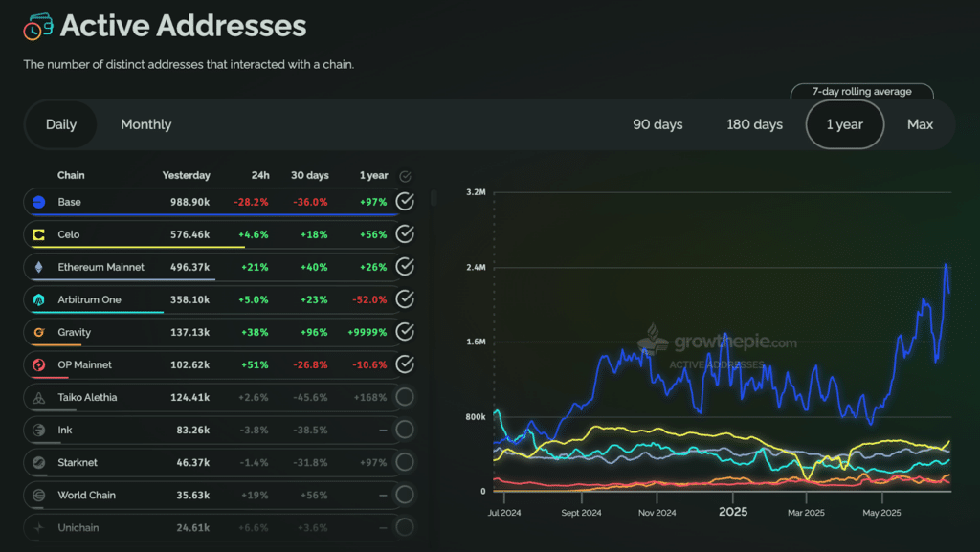Click the Active Addresses wallet-clock icon
Screen dimensions: 980x552
click(x=38, y=27)
